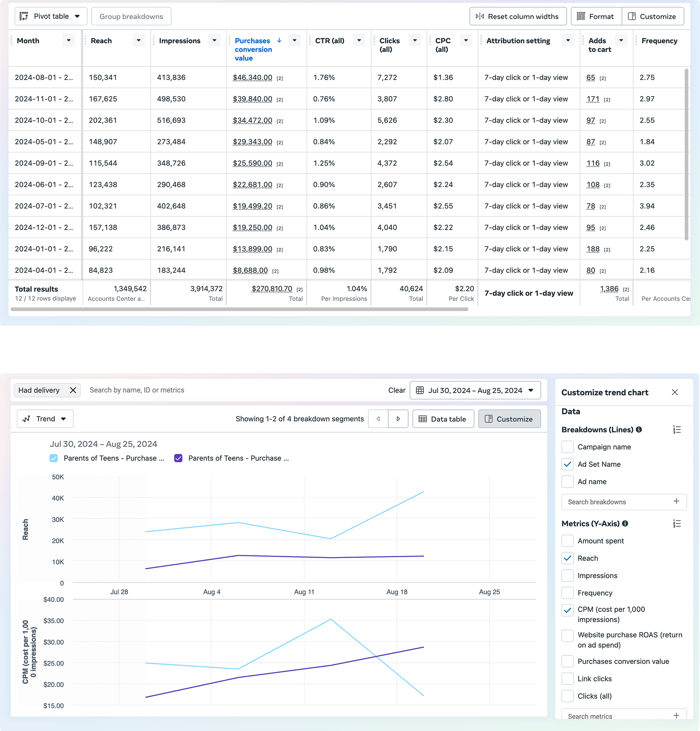This screenshot has width=700, height=731.
Task: Go to next breakdown segments page
Action: point(398,419)
